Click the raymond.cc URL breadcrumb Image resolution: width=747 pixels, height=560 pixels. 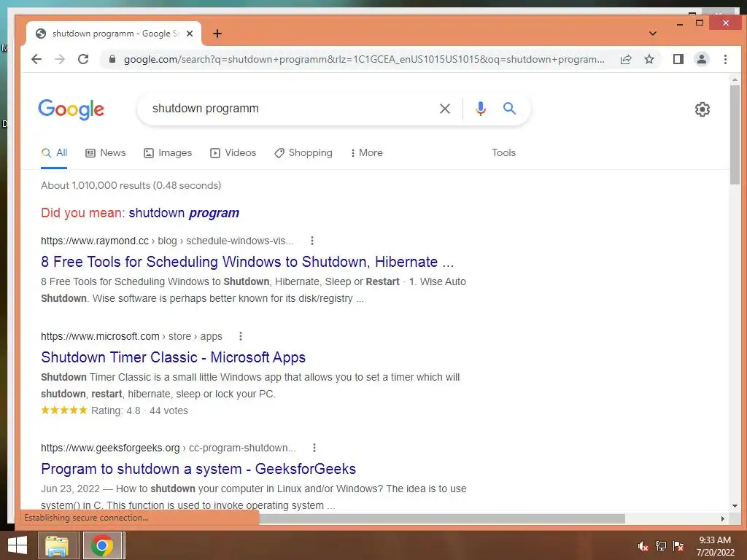[x=167, y=241]
